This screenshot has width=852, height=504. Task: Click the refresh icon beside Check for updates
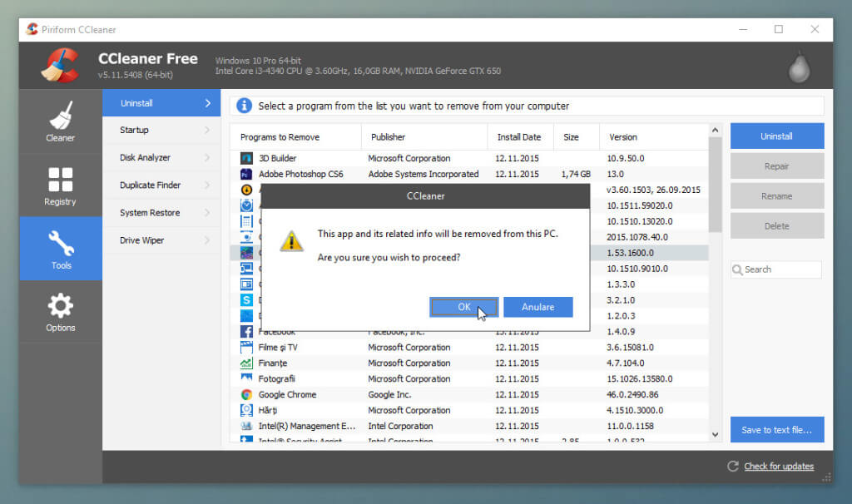pos(733,467)
